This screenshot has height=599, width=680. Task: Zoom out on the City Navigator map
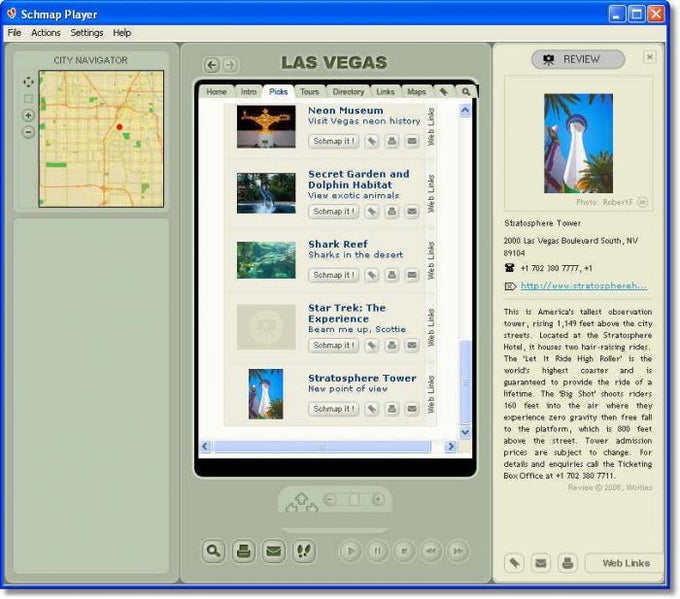point(28,132)
